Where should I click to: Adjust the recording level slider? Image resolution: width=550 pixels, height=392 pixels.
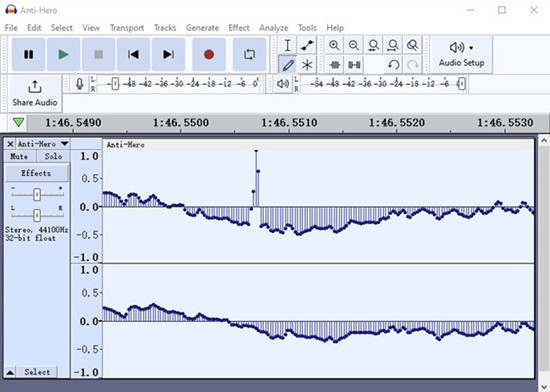[115, 84]
